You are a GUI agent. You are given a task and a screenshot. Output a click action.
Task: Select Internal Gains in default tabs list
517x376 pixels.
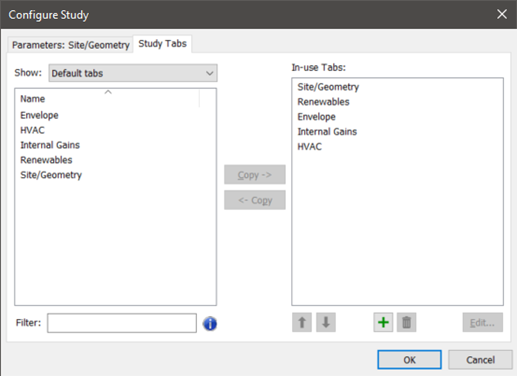click(x=50, y=145)
